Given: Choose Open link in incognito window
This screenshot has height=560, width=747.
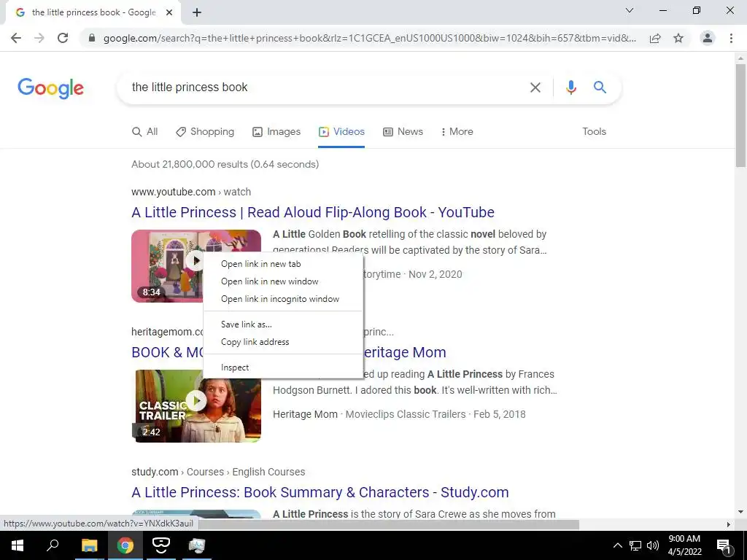Looking at the screenshot, I should [283, 299].
